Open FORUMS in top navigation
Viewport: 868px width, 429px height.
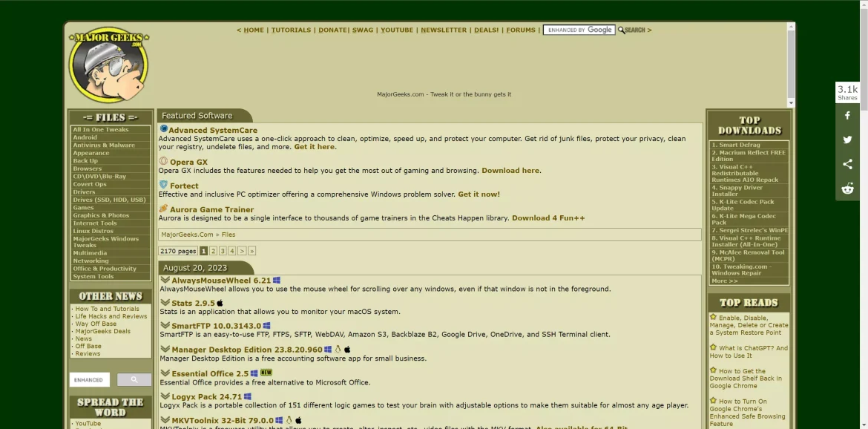click(521, 30)
